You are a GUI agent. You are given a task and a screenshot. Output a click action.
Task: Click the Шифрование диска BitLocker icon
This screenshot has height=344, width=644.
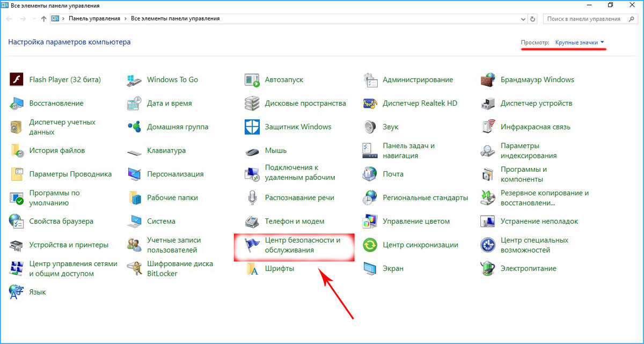coord(134,268)
